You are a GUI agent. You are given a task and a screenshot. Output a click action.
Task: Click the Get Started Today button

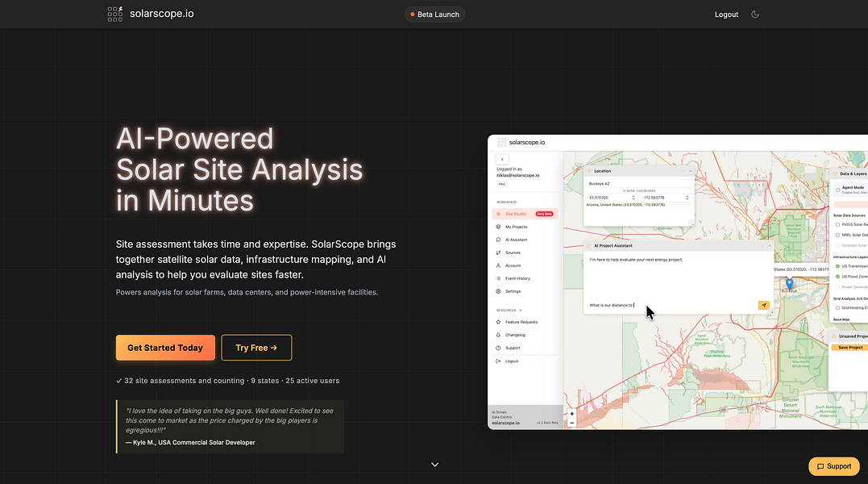[x=165, y=348]
